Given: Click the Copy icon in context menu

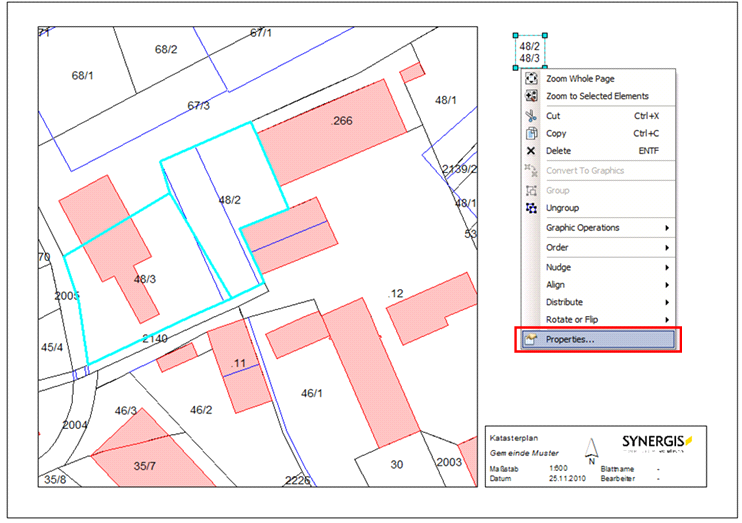Looking at the screenshot, I should [531, 133].
